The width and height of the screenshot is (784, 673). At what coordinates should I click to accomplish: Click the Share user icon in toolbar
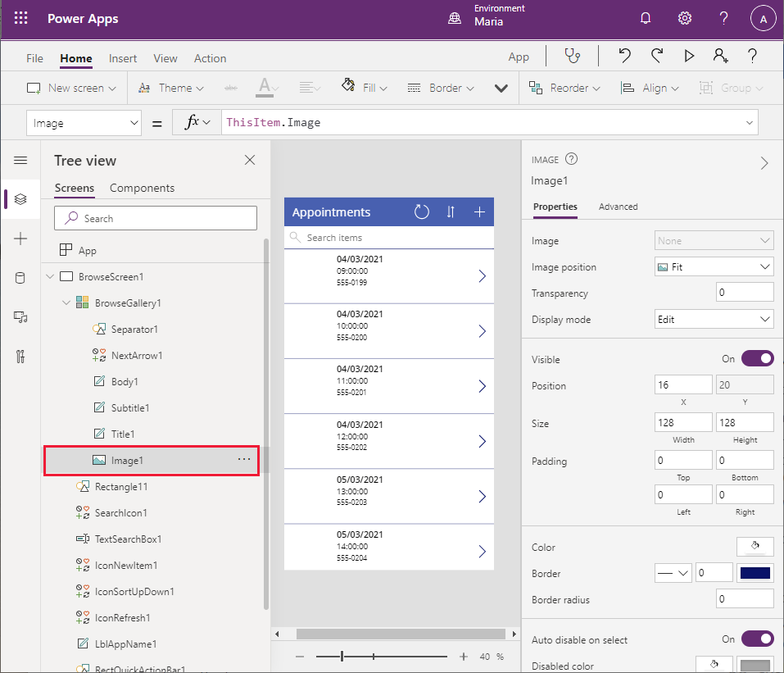(720, 56)
